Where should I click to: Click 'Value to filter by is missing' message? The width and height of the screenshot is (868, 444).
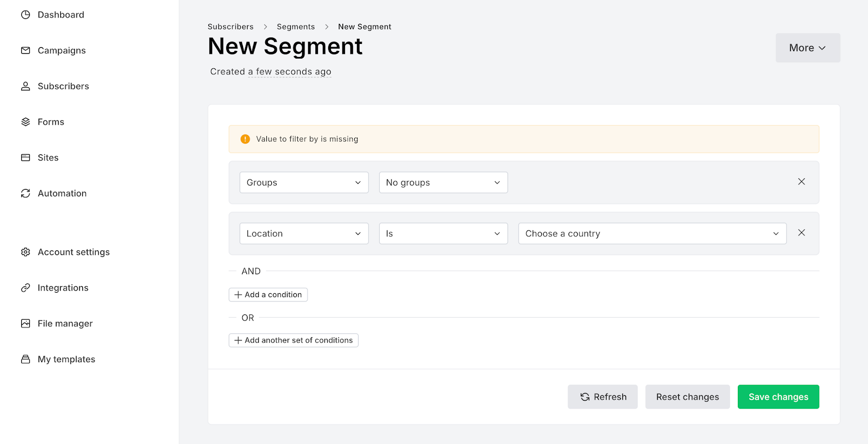click(307, 139)
